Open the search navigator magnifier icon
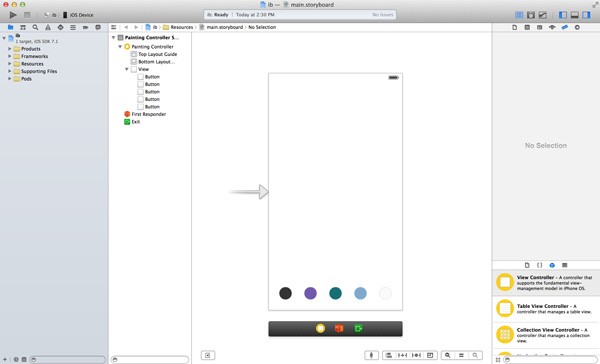Viewport: 600px width, 364px height. point(35,28)
